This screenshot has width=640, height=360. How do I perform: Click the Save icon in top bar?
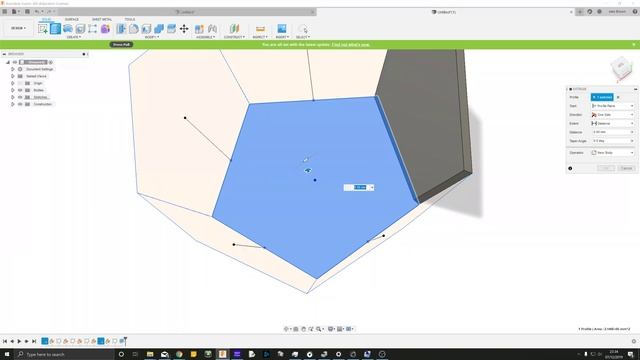[x=27, y=11]
